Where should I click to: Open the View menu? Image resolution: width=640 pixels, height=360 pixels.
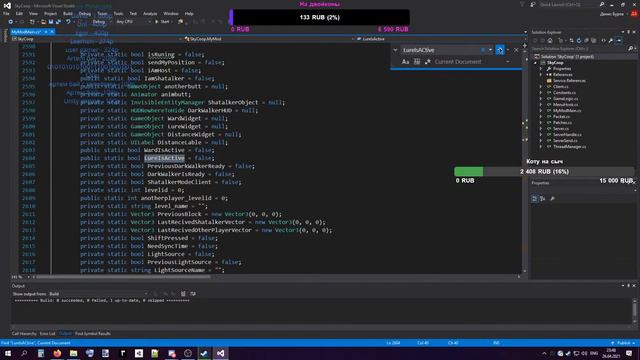click(33, 13)
